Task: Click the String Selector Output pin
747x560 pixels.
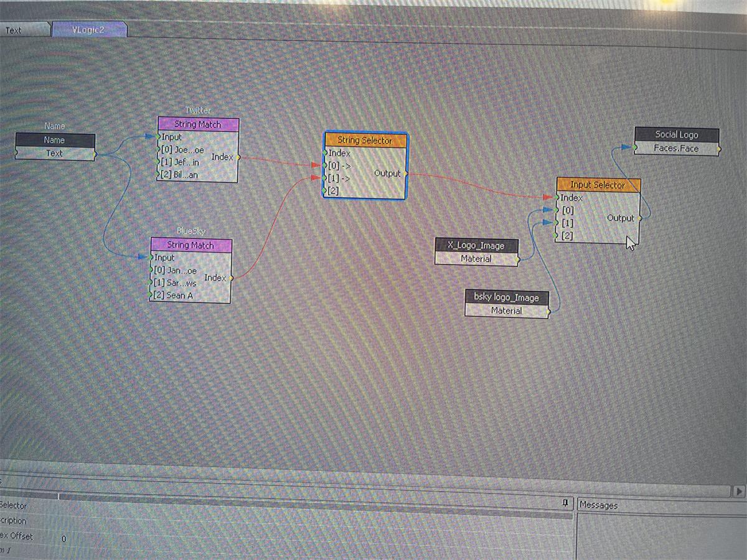Action: tap(406, 173)
